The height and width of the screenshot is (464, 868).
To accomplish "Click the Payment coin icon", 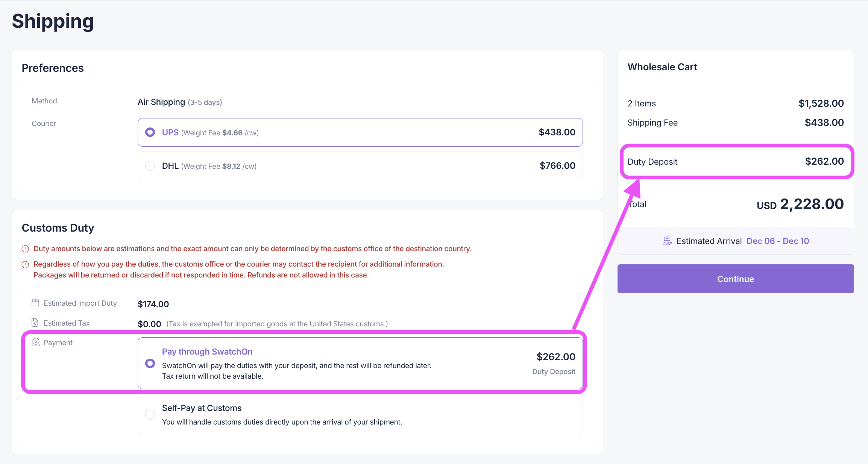I will [x=36, y=342].
